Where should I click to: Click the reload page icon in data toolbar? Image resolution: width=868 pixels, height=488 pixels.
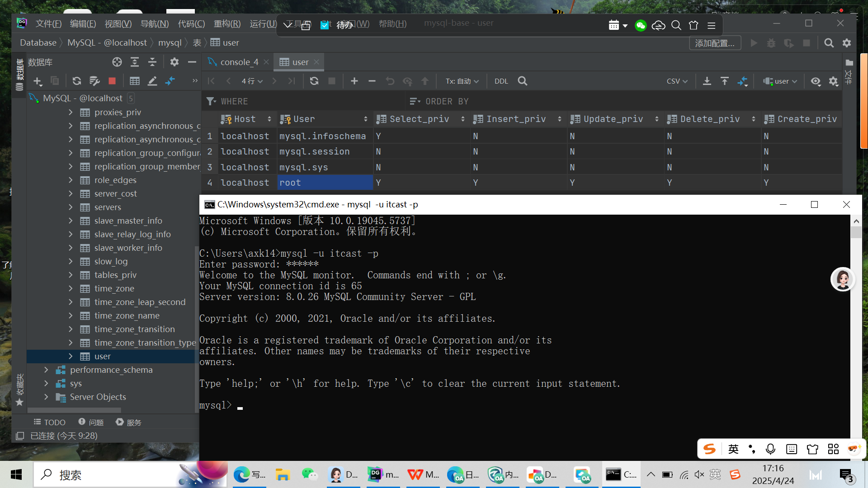(314, 81)
